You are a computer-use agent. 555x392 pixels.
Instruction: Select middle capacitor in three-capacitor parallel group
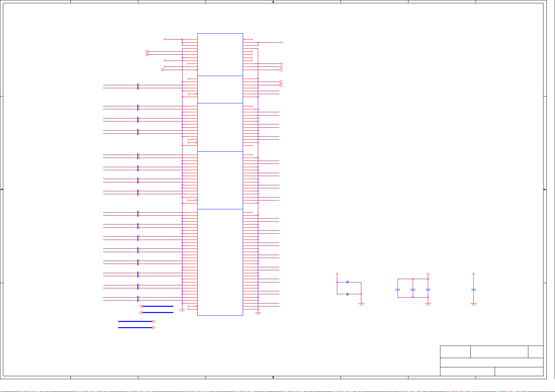[x=413, y=290]
